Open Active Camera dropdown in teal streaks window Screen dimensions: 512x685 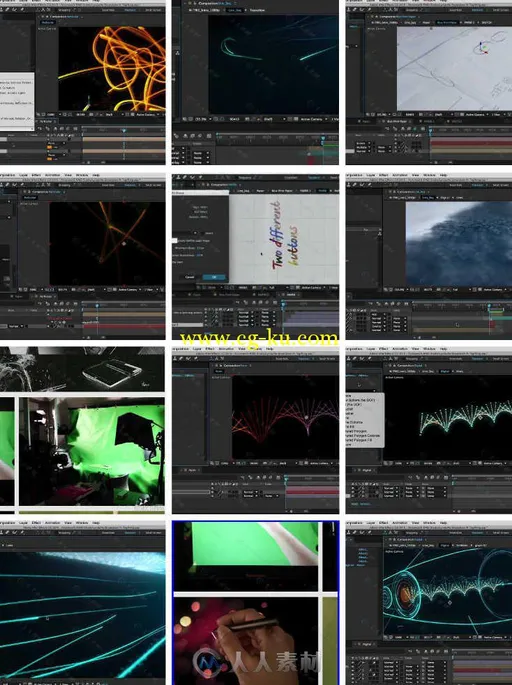pyautogui.click(x=312, y=119)
